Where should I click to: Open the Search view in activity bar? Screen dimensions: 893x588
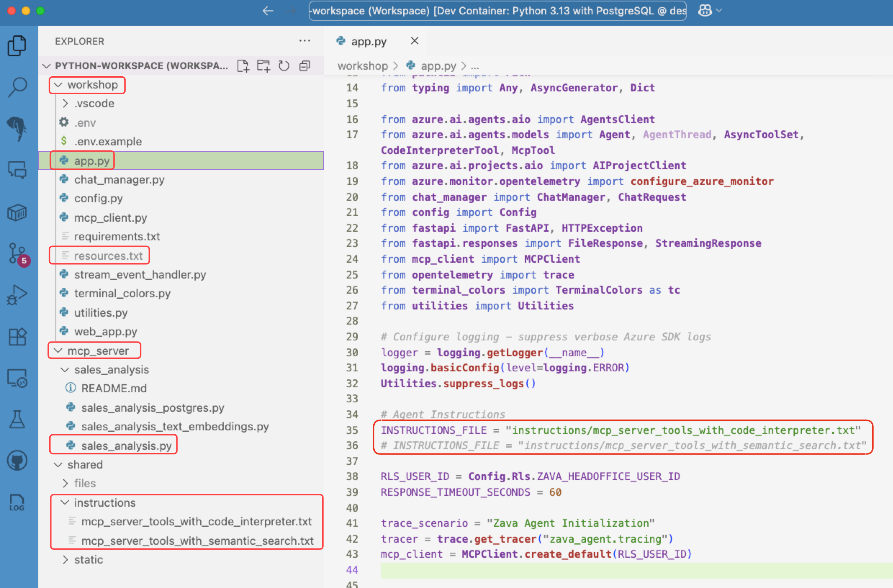tap(18, 87)
